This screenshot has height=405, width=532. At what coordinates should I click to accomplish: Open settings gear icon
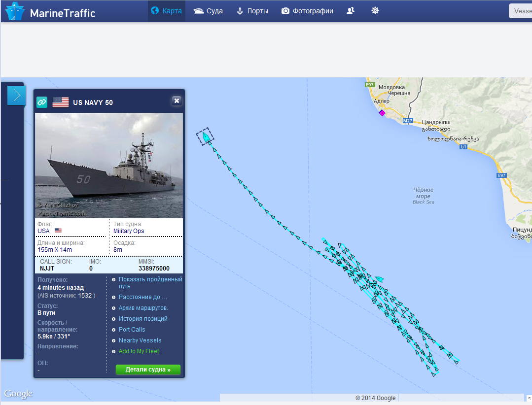[x=375, y=10]
